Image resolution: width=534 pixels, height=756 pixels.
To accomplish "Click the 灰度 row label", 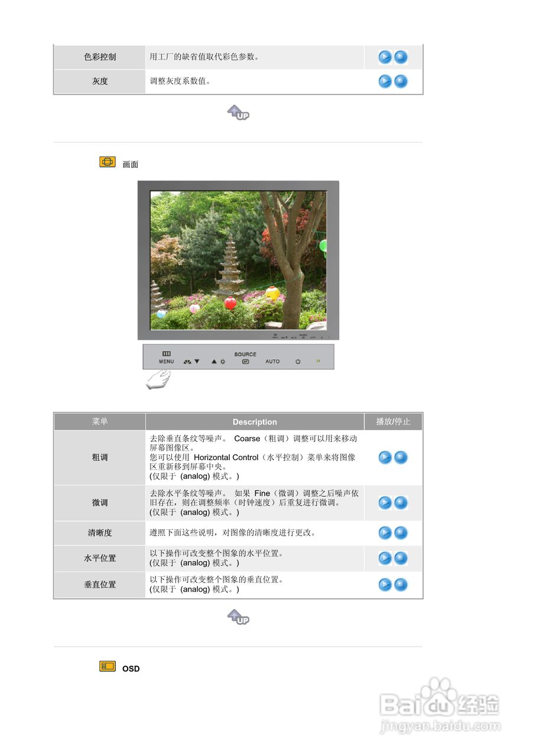I will 100,82.
